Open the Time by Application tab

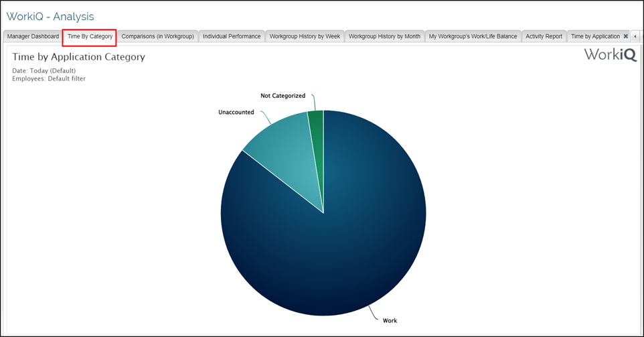(x=595, y=36)
